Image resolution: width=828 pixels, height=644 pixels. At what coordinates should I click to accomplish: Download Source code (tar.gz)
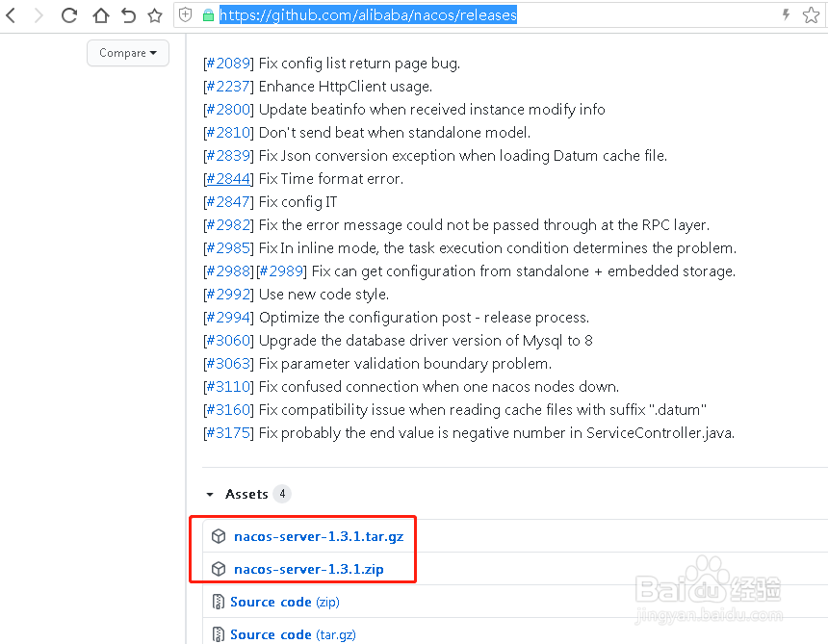[293, 634]
